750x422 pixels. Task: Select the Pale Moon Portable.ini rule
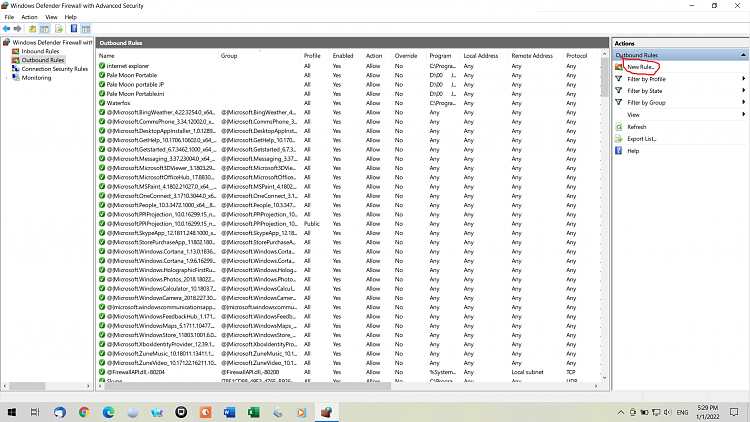point(135,94)
